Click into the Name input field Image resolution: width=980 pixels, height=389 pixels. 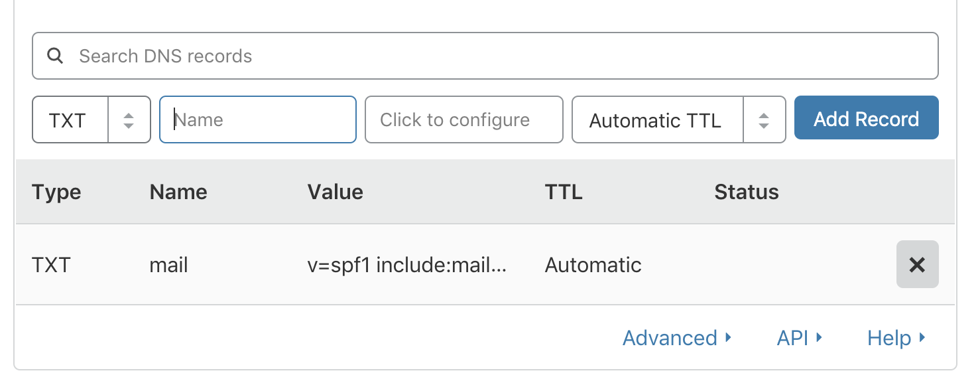259,120
